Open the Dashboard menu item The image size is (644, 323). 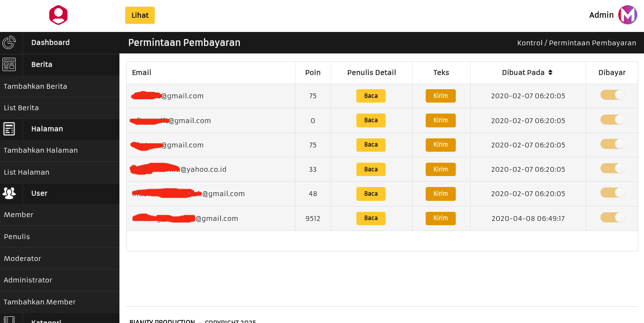(50, 42)
